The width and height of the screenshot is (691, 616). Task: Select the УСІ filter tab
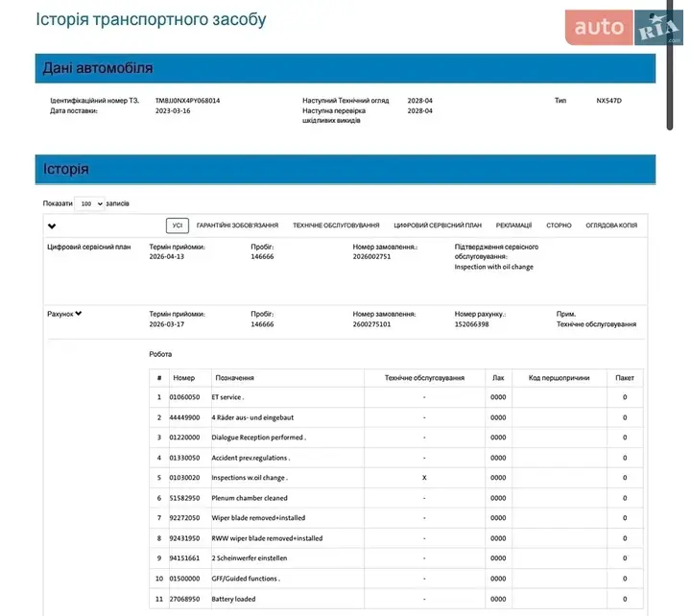click(178, 225)
